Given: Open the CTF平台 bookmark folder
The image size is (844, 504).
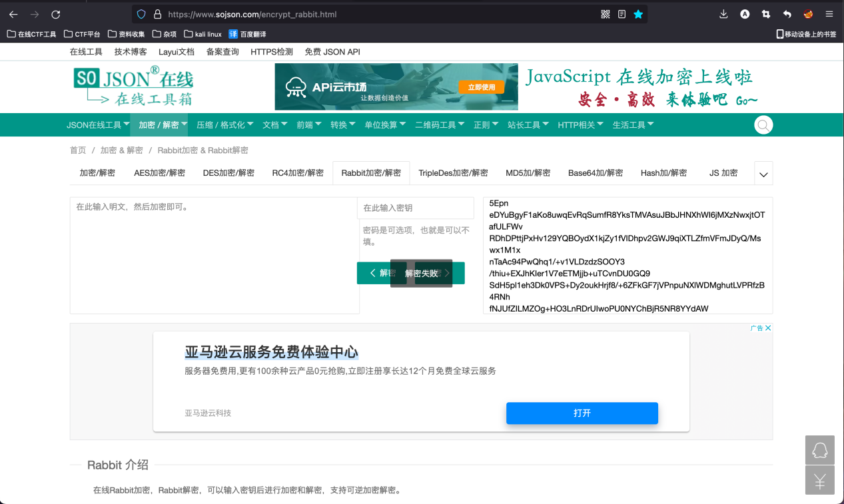Looking at the screenshot, I should point(82,34).
